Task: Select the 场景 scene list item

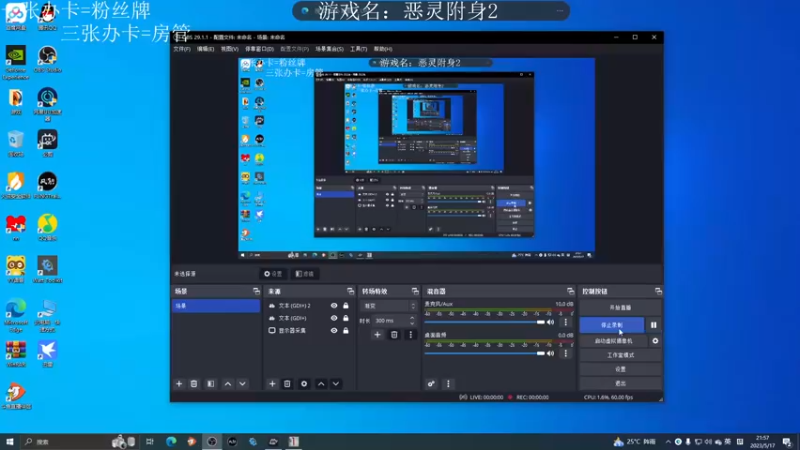Action: point(216,306)
